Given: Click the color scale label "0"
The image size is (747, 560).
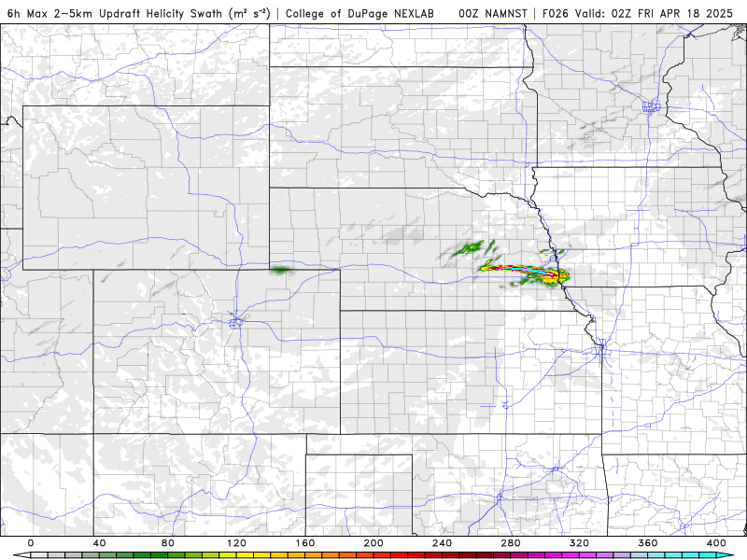Looking at the screenshot, I should (31, 543).
